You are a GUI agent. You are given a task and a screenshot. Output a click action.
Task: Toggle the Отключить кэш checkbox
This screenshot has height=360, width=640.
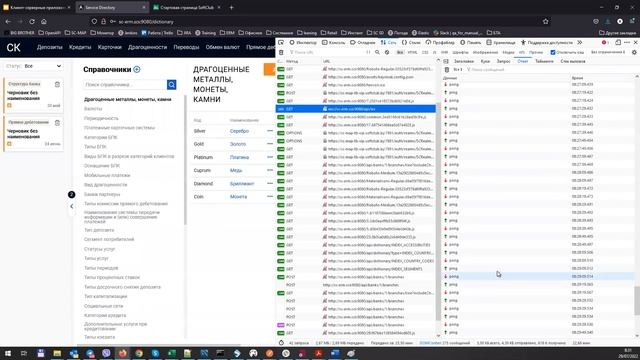[553, 52]
